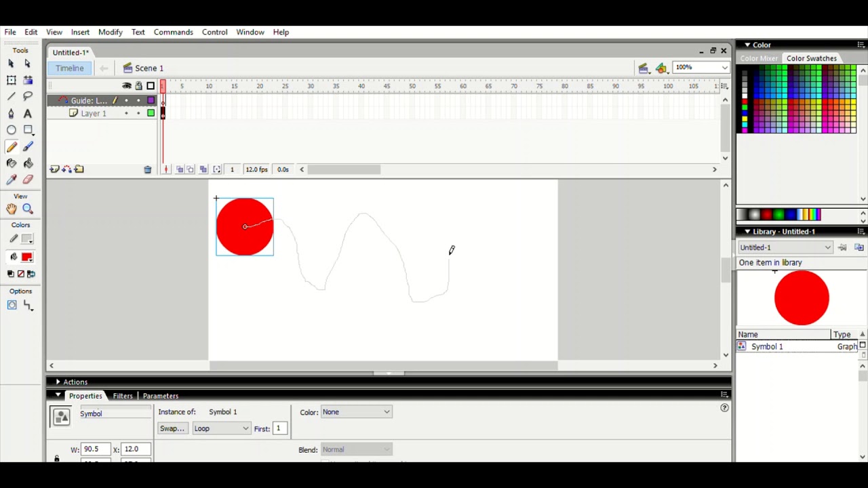This screenshot has height=488, width=868.
Task: Select the Text tool
Action: click(x=28, y=113)
